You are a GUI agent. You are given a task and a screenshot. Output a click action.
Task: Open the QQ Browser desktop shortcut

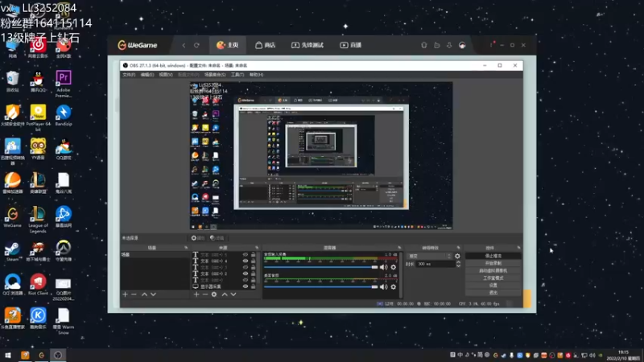[12, 285]
